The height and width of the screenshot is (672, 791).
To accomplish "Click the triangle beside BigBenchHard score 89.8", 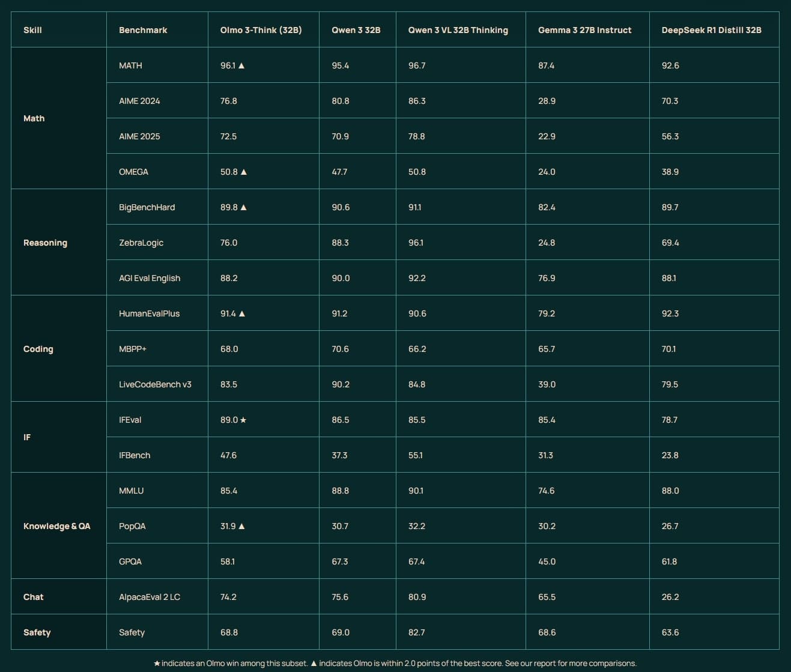I will coord(243,207).
